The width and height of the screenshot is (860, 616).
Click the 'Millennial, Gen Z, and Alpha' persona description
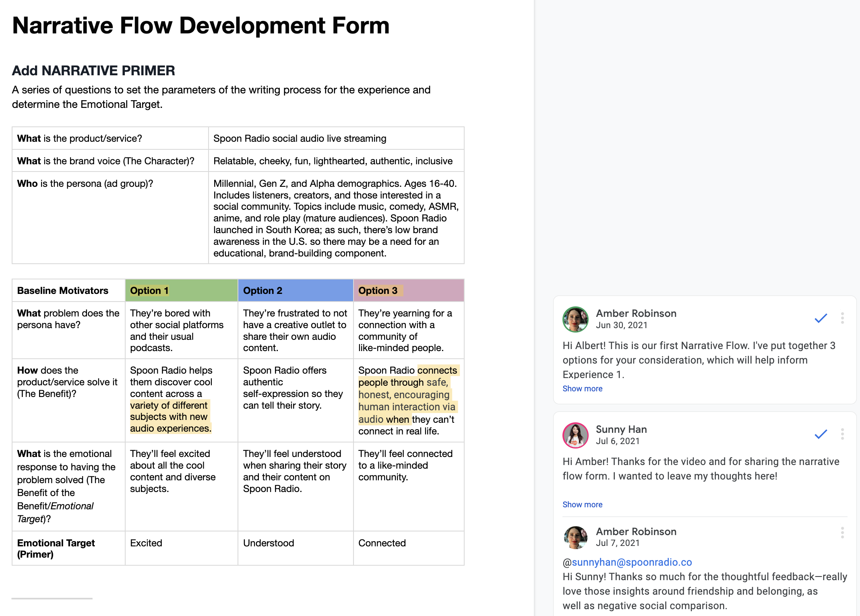coord(336,218)
